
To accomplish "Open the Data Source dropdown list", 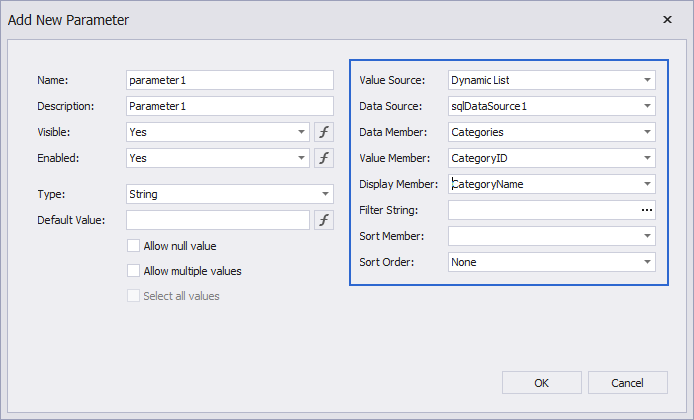I will (647, 106).
